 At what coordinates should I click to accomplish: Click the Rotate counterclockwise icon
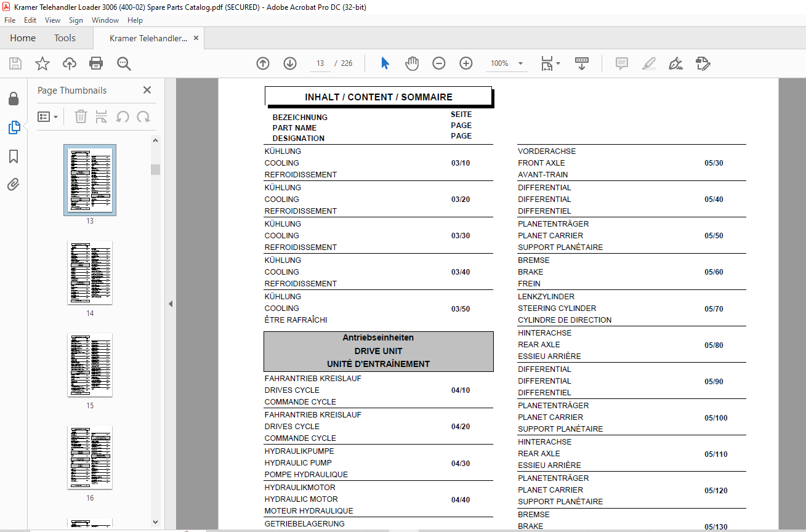123,116
